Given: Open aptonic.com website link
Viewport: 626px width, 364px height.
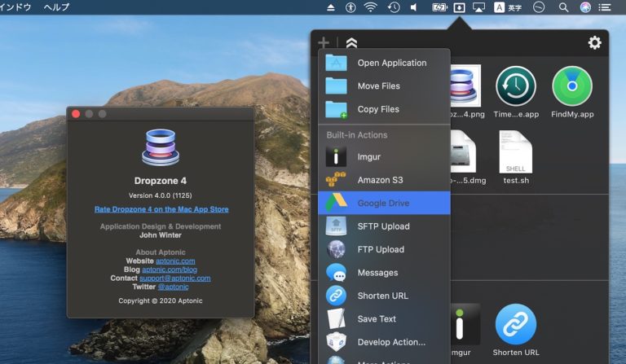Looking at the screenshot, I should pyautogui.click(x=175, y=261).
